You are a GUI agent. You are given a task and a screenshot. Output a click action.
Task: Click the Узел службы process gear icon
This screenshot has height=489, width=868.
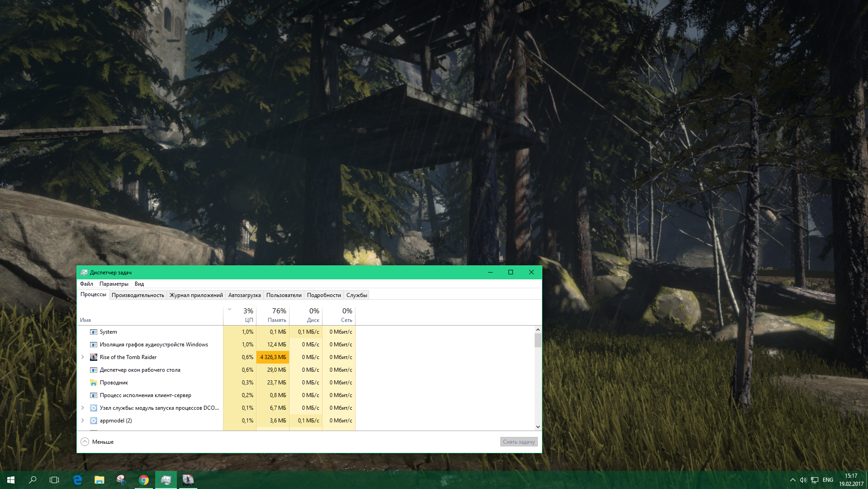tap(94, 408)
